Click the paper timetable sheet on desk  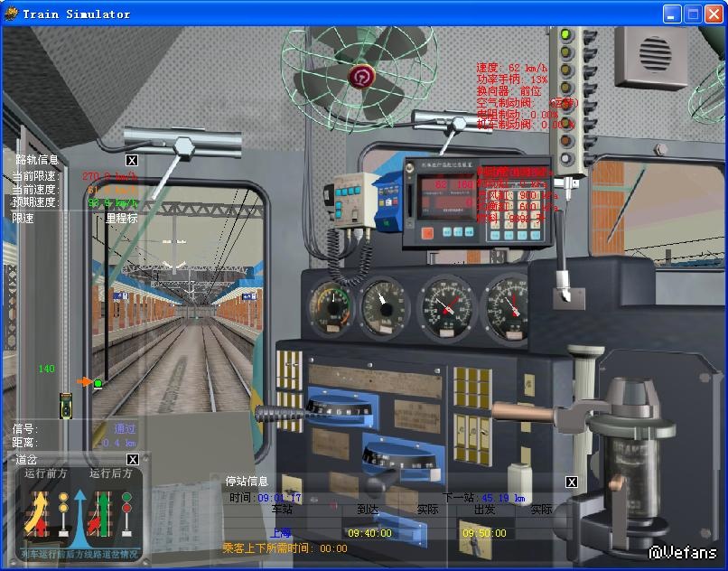tap(185, 518)
